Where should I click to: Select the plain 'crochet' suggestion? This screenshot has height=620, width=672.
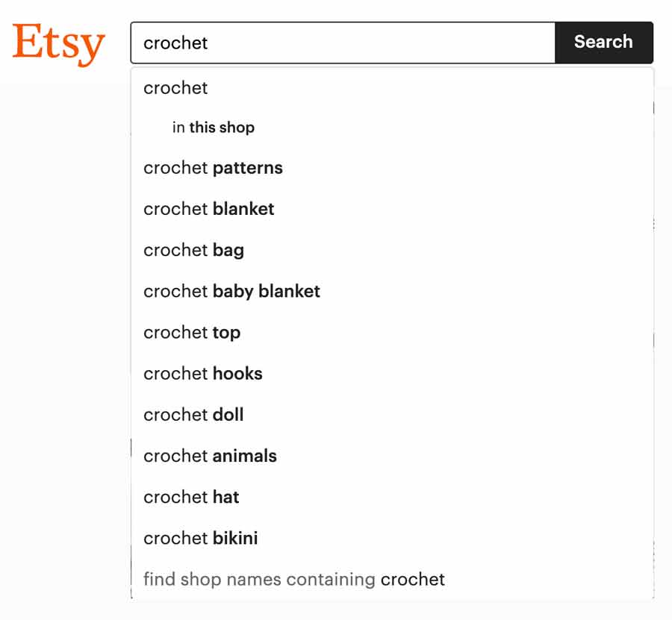coord(392,88)
